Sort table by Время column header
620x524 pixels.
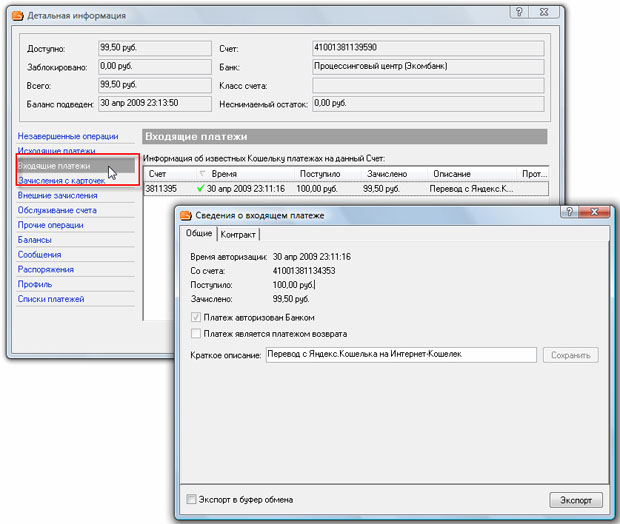point(245,174)
